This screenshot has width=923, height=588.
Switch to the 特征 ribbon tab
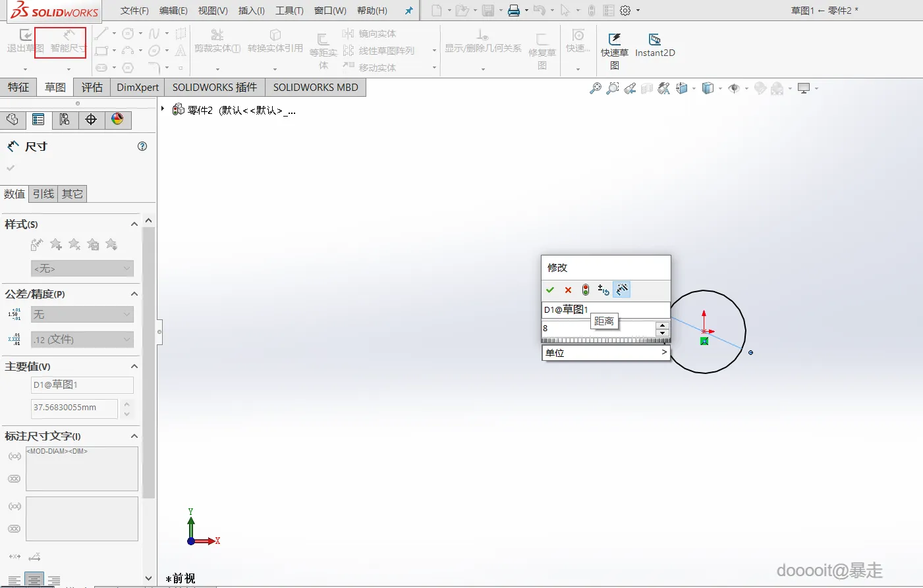pyautogui.click(x=18, y=87)
